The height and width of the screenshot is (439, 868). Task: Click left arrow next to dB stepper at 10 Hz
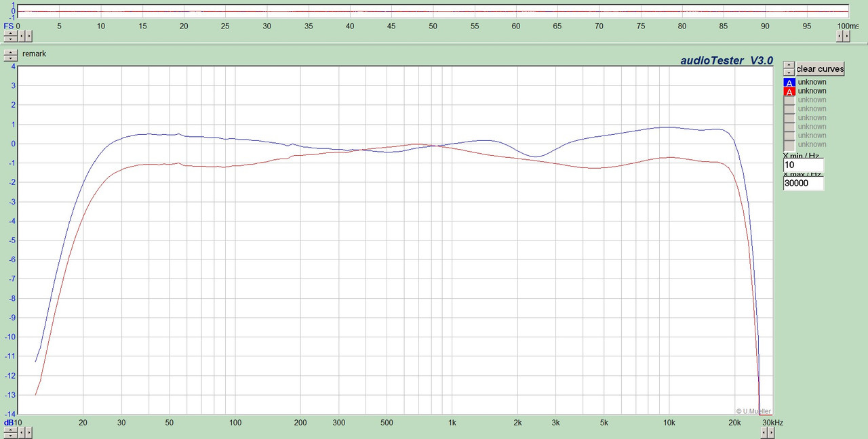[22, 432]
